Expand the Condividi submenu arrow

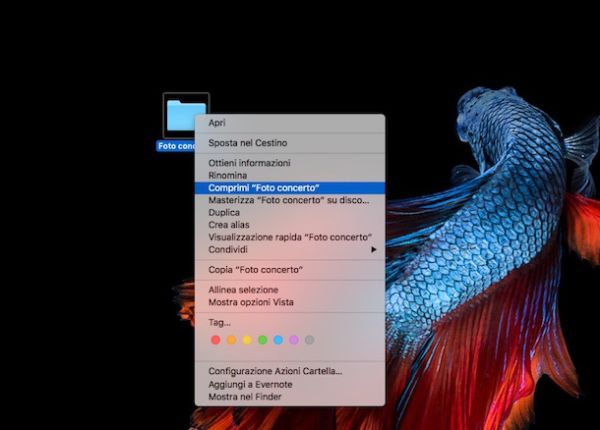point(374,250)
